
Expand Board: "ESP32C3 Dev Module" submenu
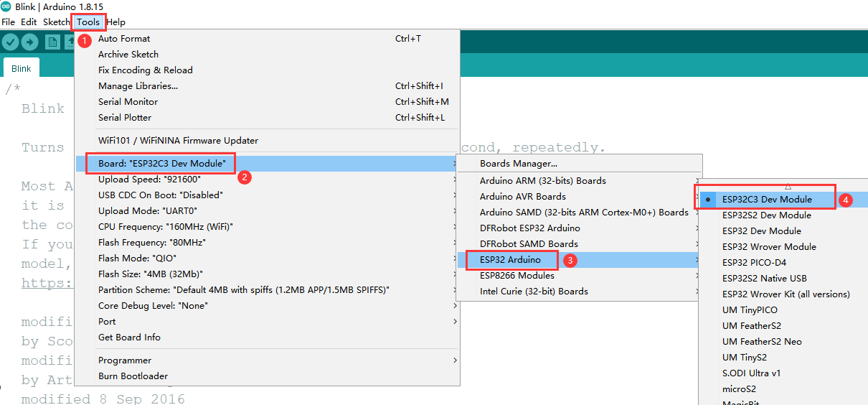(266, 164)
